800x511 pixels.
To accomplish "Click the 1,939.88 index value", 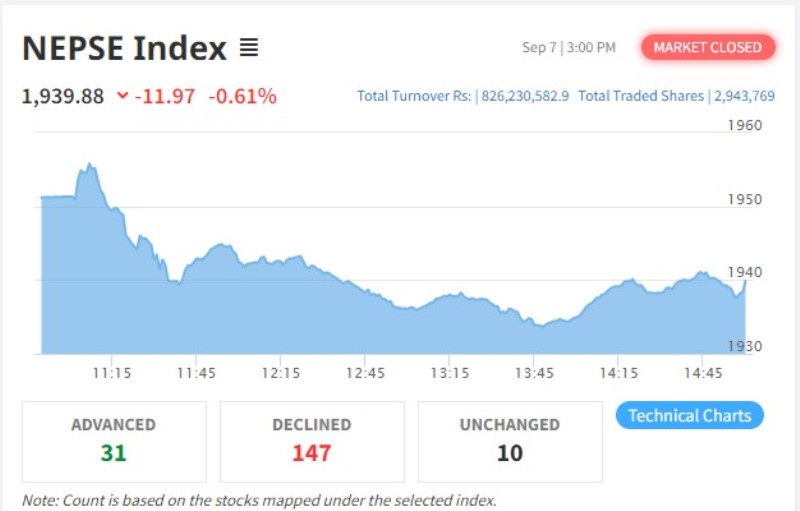I will (x=63, y=96).
